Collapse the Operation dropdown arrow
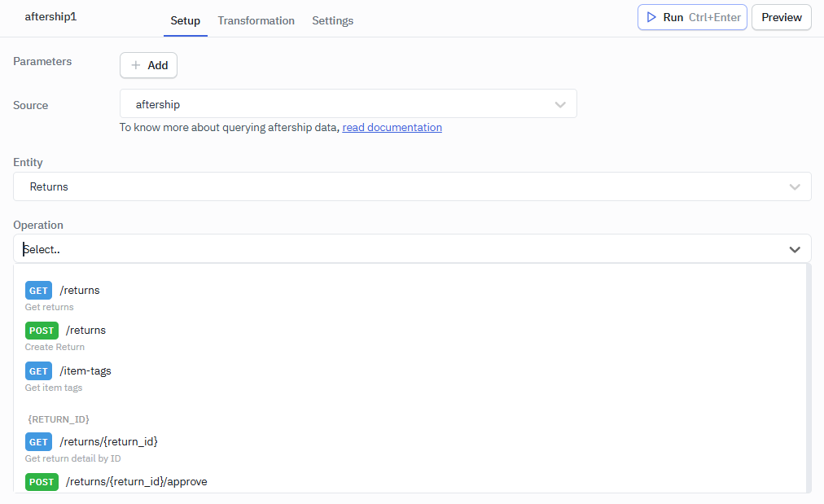The height and width of the screenshot is (504, 824). click(795, 250)
